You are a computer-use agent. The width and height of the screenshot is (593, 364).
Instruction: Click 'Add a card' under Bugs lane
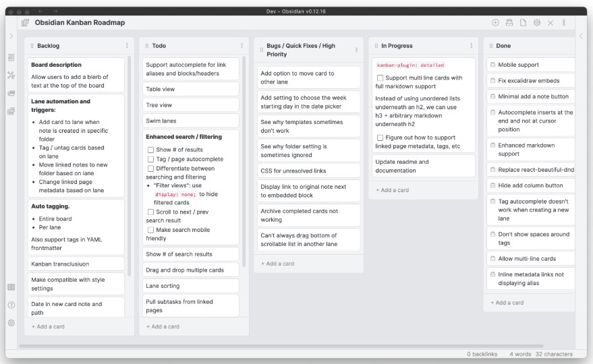pos(280,264)
